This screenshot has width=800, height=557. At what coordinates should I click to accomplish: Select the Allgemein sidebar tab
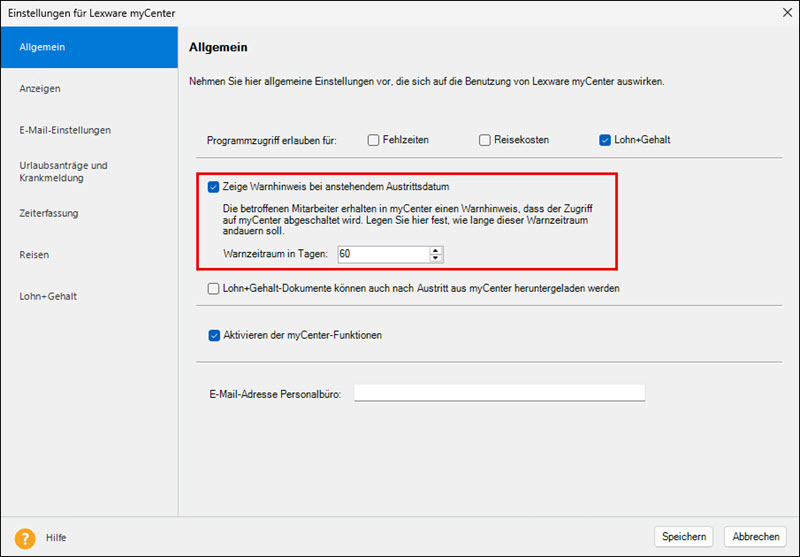click(x=89, y=47)
